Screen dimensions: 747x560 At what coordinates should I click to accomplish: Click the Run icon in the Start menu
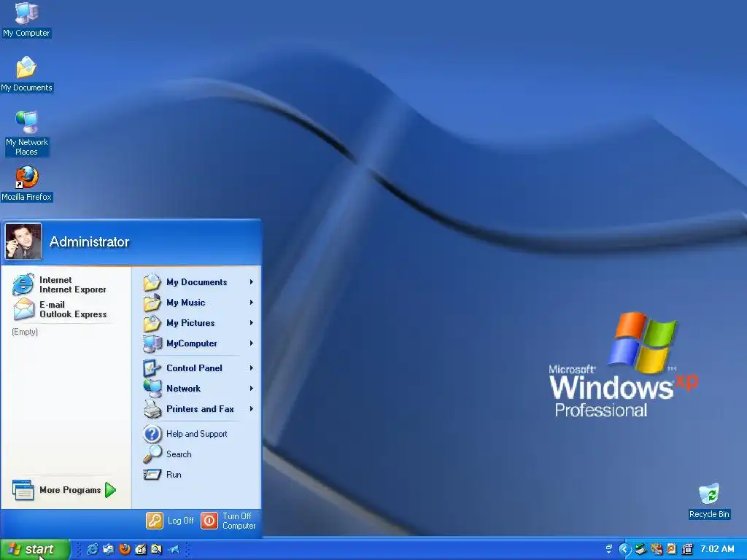[152, 474]
